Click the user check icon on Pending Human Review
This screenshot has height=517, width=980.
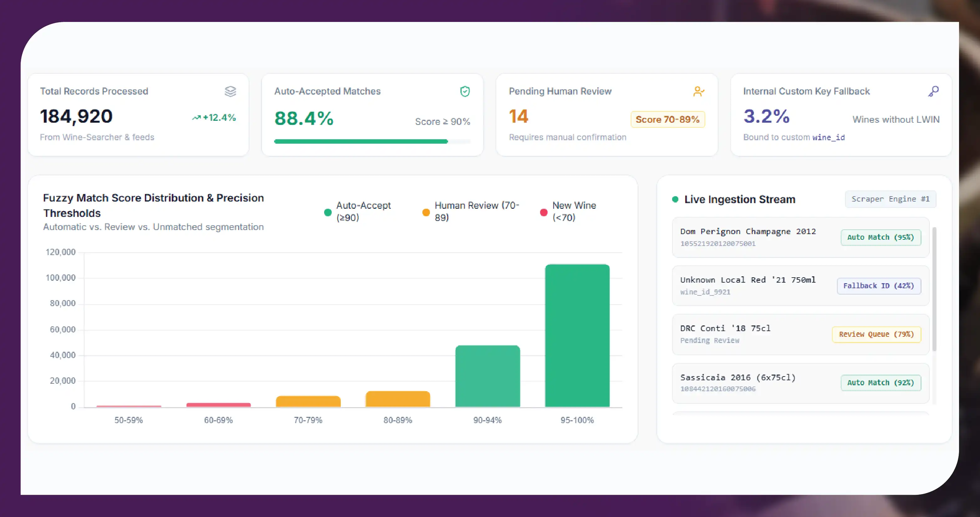point(698,91)
